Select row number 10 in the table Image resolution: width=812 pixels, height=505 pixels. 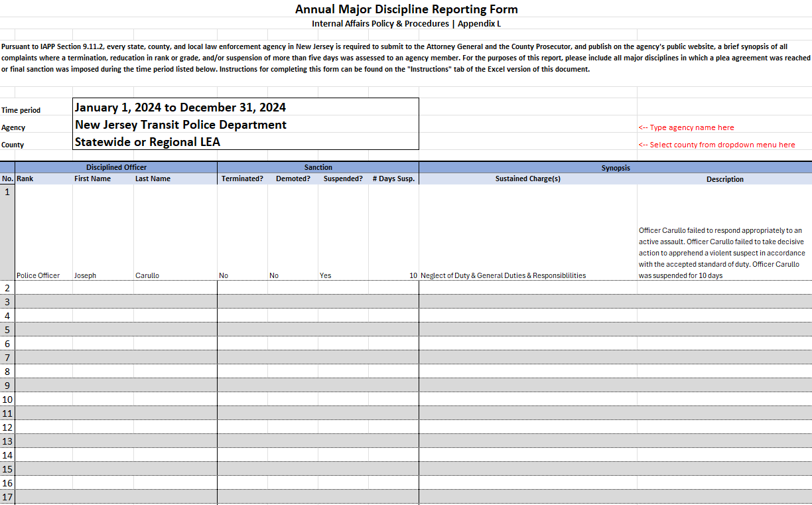[7, 399]
